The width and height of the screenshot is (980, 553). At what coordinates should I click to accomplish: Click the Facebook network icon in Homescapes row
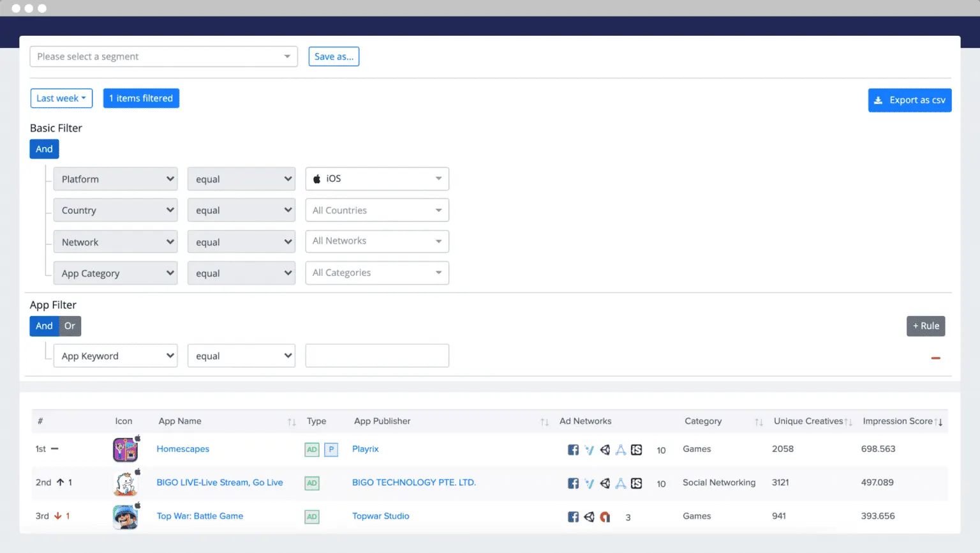click(573, 450)
